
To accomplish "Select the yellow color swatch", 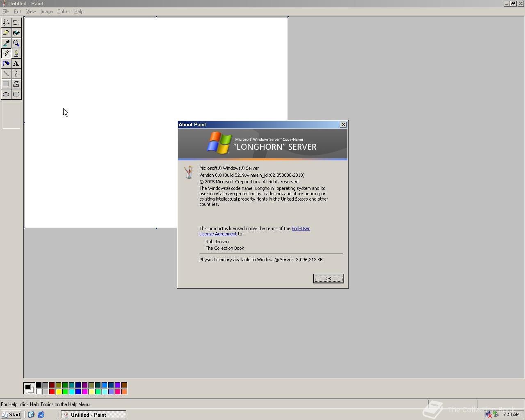I will click(58, 391).
